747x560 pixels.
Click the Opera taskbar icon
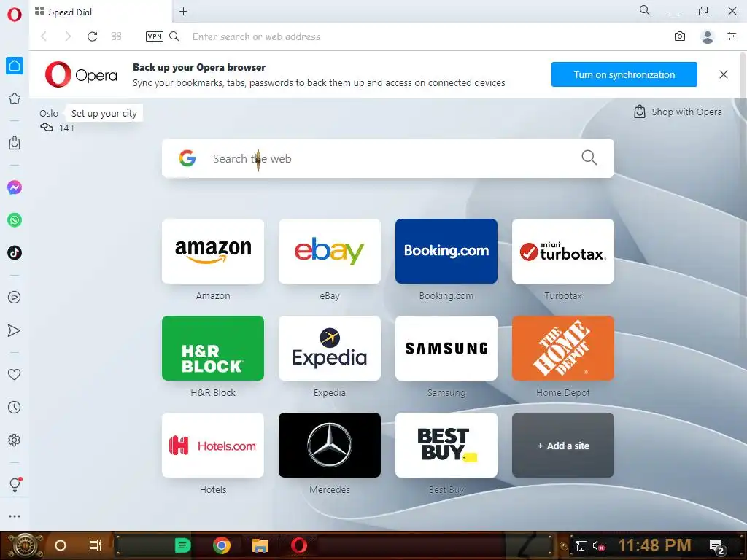[x=299, y=545]
